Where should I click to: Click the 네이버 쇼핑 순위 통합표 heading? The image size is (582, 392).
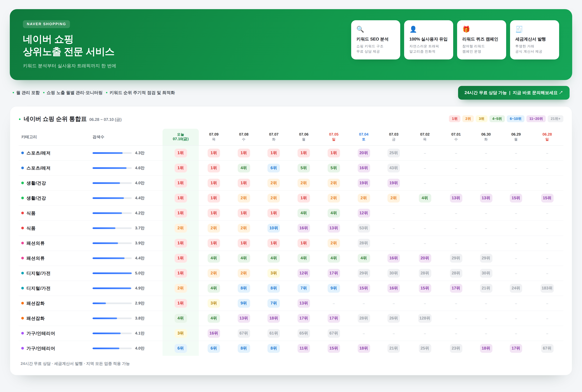55,119
